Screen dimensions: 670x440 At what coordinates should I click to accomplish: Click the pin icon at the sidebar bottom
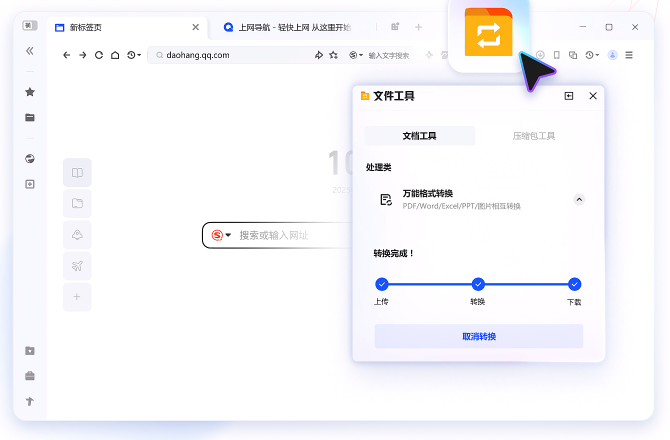(30, 401)
